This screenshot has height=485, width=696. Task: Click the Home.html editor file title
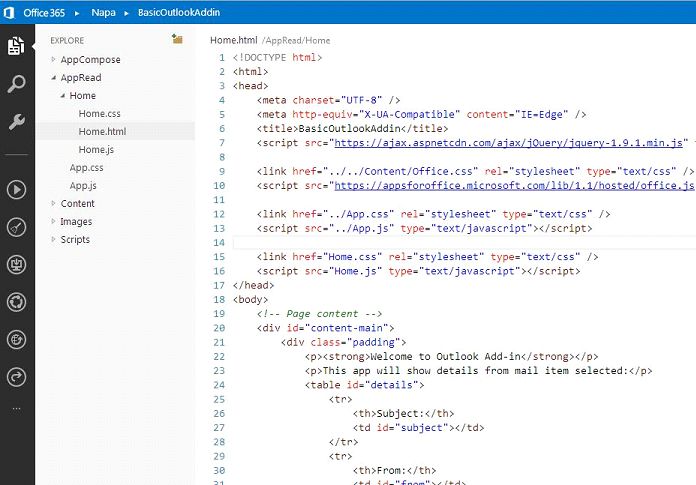click(233, 40)
